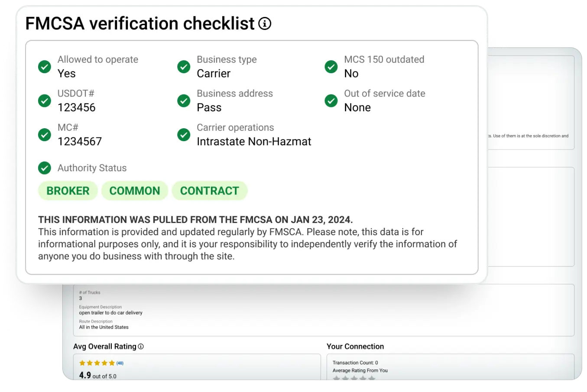This screenshot has height=392, width=587.
Task: Click checkmark beside Out of service date
Action: [331, 100]
